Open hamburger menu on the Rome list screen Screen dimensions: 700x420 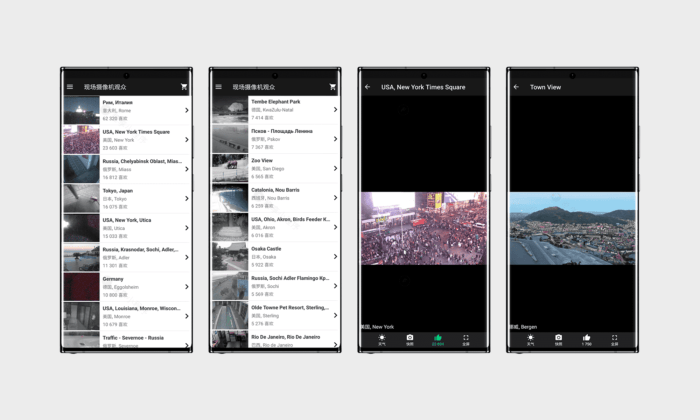pos(70,87)
